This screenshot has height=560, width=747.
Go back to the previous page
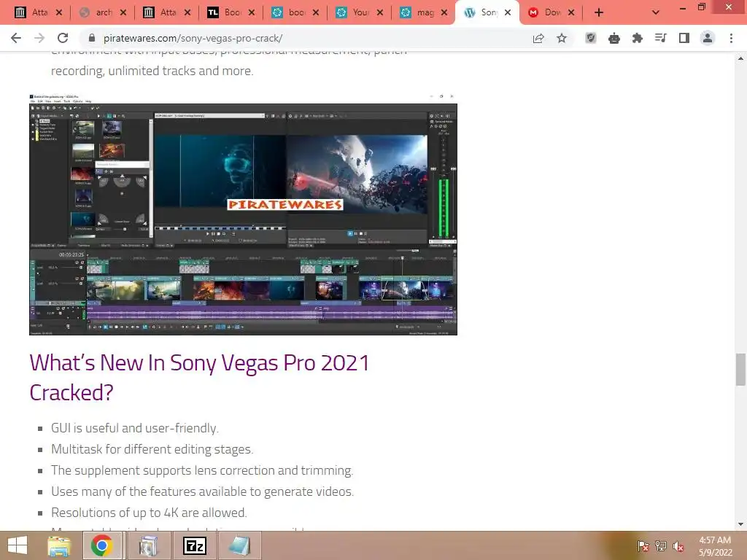point(16,38)
